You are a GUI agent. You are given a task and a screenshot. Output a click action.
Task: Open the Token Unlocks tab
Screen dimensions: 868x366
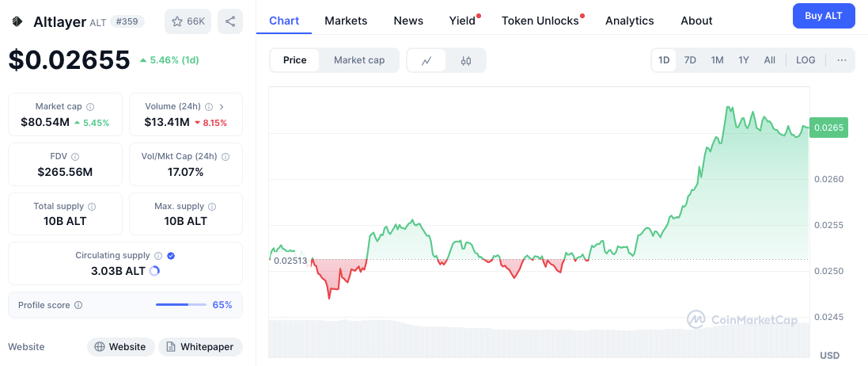(x=540, y=21)
